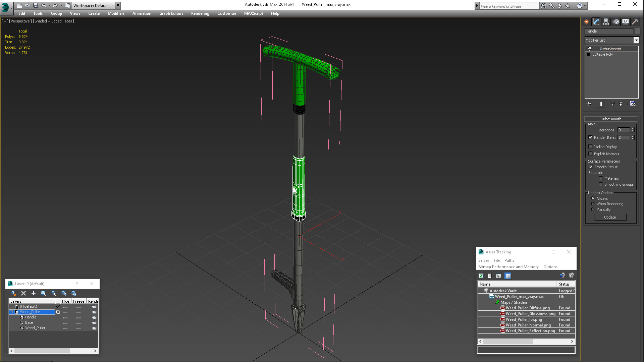
Task: Click the Update button in TurboSmooth
Action: click(610, 217)
